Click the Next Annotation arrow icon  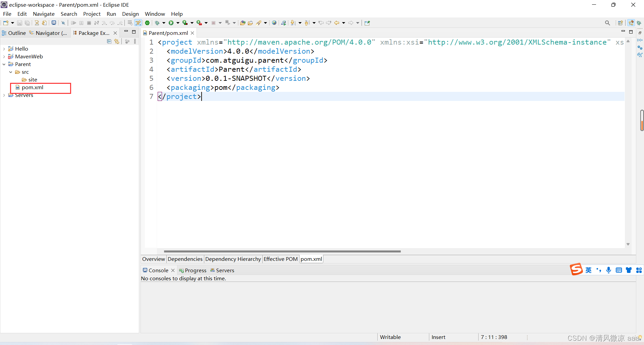(293, 23)
